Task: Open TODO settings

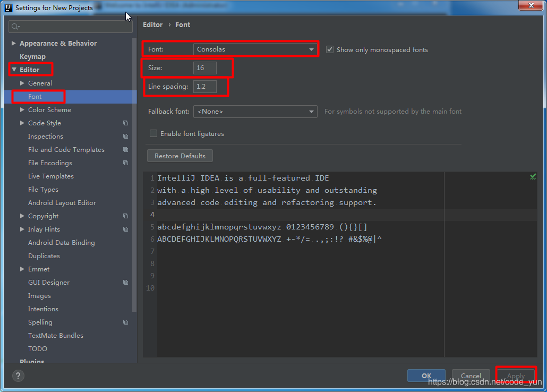Action: tap(38, 349)
